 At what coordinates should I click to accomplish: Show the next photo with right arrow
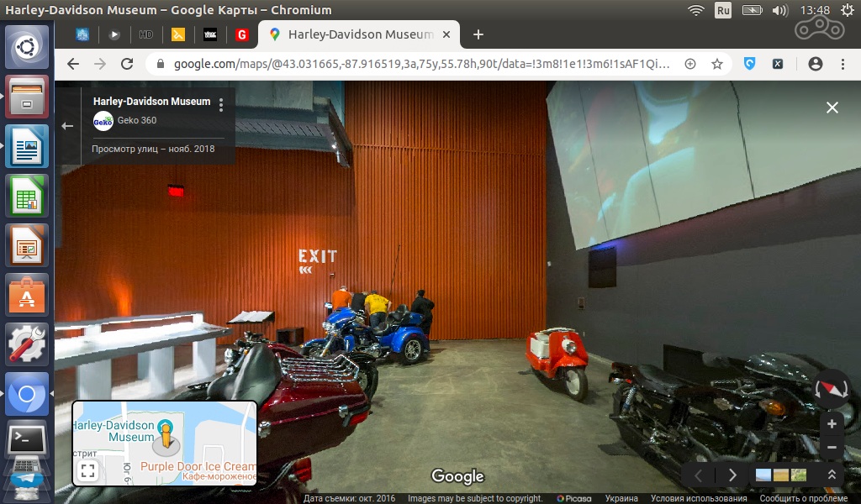click(x=732, y=475)
